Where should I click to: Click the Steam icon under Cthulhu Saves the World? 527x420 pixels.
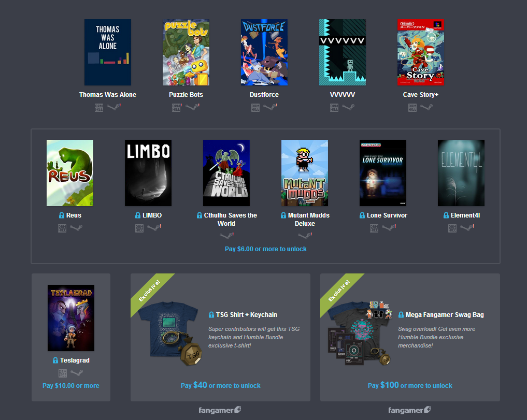point(226,236)
